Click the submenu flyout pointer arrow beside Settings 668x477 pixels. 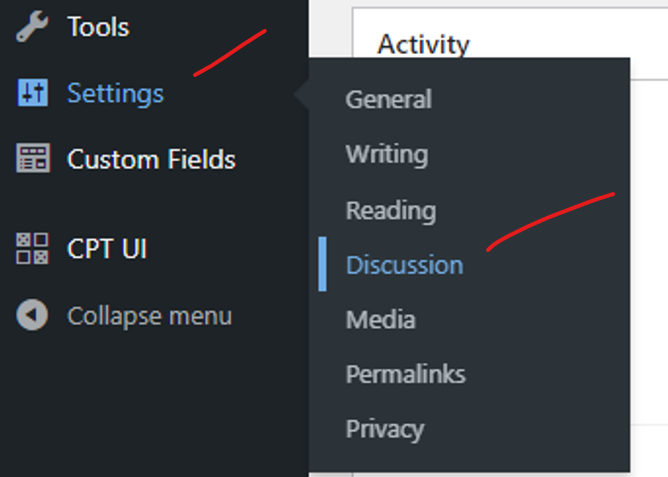tap(301, 94)
